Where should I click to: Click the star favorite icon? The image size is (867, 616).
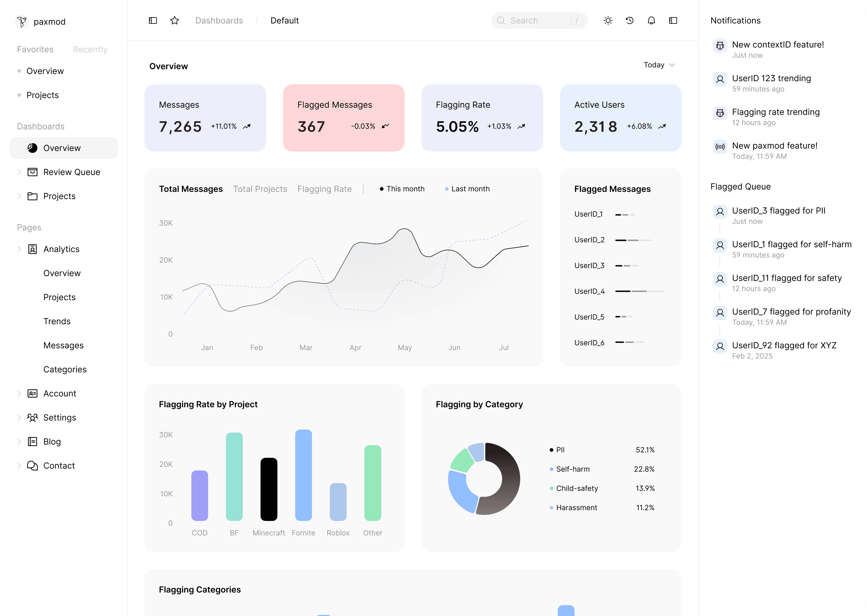175,20
